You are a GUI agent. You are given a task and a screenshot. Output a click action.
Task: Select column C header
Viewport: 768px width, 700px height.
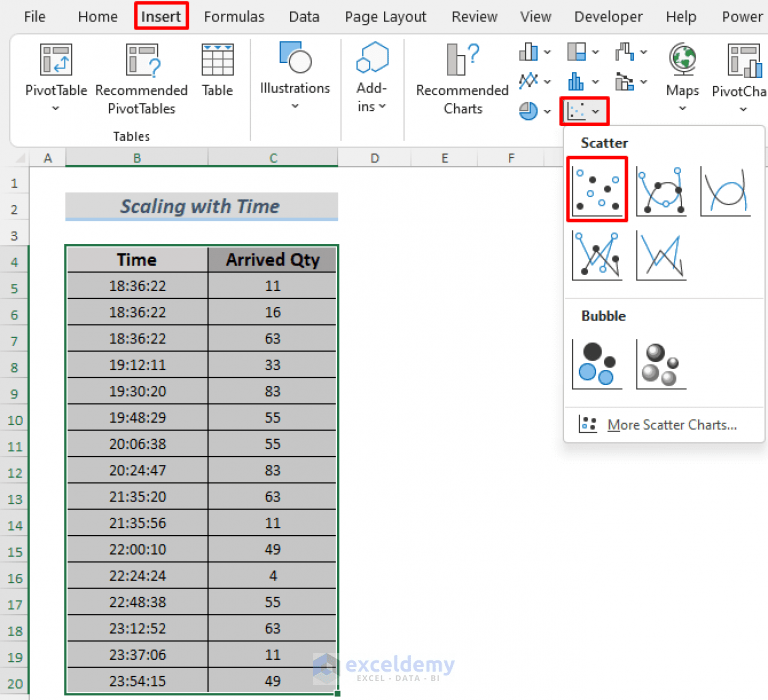(x=273, y=158)
